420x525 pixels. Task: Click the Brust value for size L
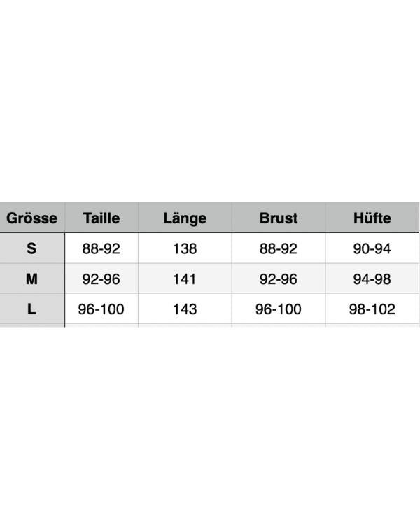tap(279, 309)
